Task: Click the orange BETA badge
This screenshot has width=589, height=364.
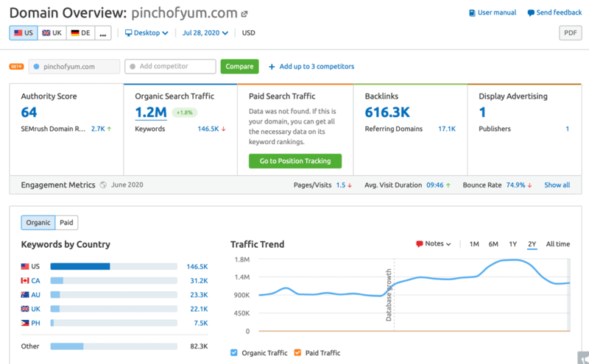Action: [16, 66]
